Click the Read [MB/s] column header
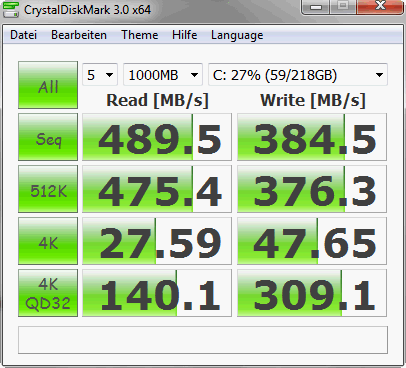The width and height of the screenshot is (406, 368). 157,100
